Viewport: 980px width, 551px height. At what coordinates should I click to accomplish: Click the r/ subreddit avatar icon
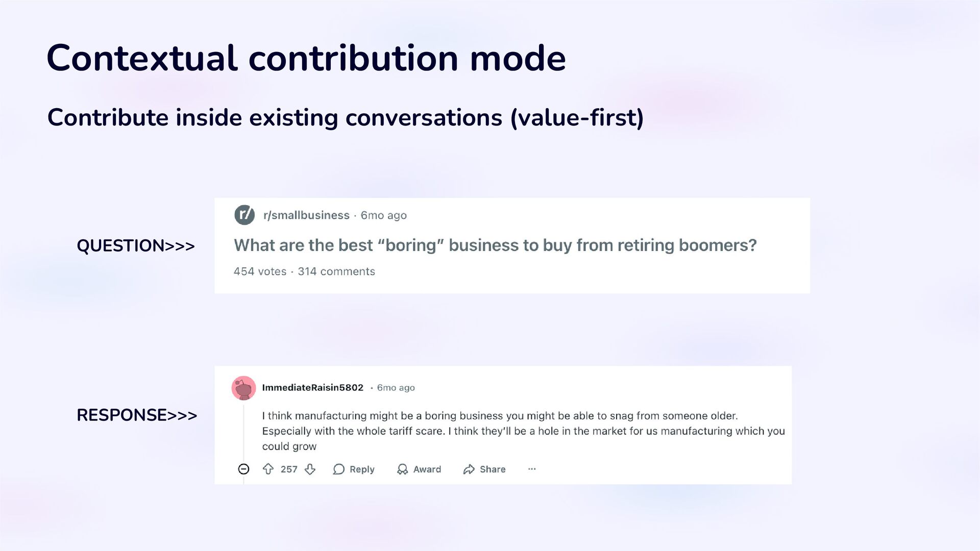(244, 215)
